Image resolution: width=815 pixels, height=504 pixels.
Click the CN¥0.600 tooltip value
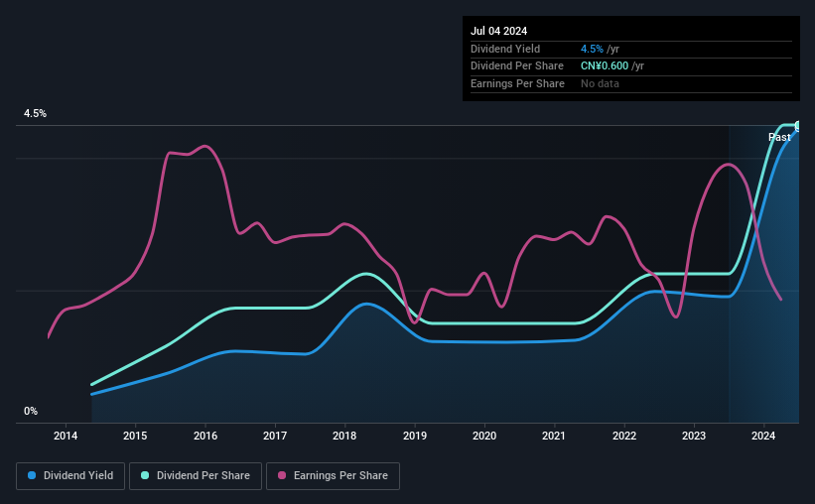[x=604, y=66]
